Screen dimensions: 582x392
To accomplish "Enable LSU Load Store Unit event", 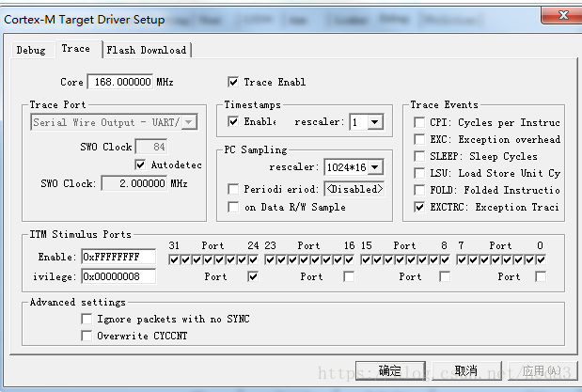I will [x=419, y=173].
